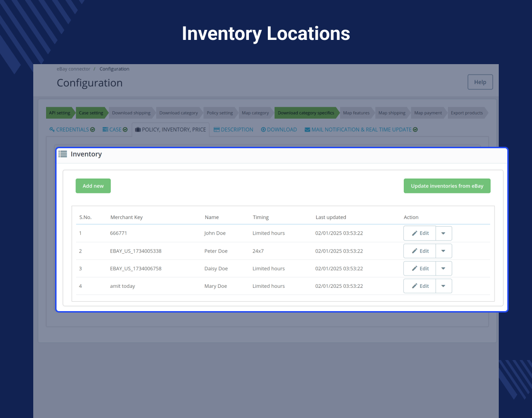This screenshot has width=532, height=418.
Task: Switch to the CREDENTIALS tab
Action: pos(72,130)
